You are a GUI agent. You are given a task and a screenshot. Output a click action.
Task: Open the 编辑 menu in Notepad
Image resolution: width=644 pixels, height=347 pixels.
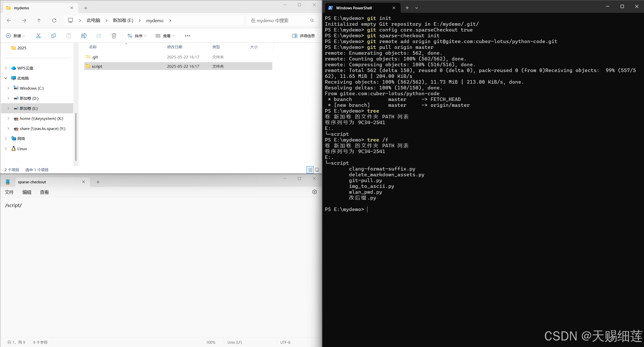click(x=27, y=192)
